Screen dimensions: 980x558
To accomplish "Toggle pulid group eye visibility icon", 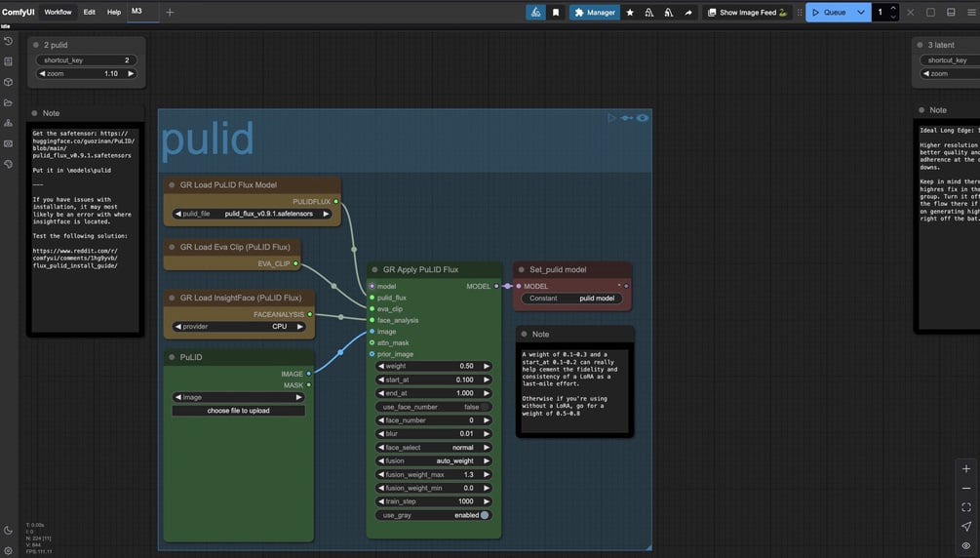I will click(643, 118).
